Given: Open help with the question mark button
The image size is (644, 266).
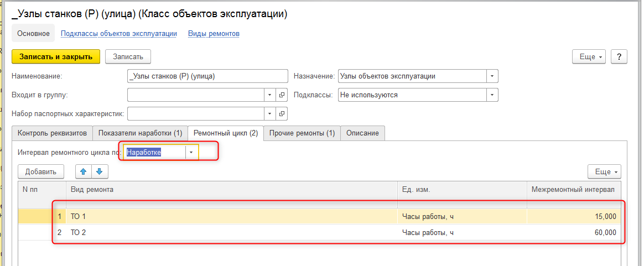Looking at the screenshot, I should point(619,56).
